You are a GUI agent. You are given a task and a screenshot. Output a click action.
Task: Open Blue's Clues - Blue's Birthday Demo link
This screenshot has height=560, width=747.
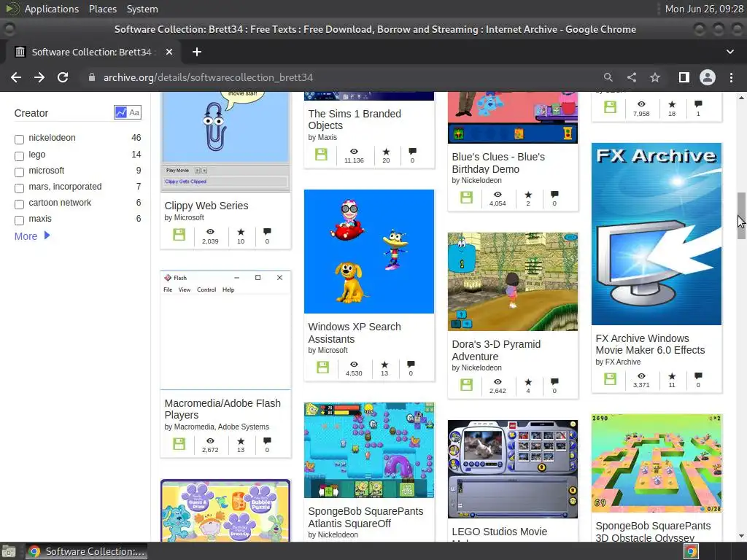[x=498, y=163]
